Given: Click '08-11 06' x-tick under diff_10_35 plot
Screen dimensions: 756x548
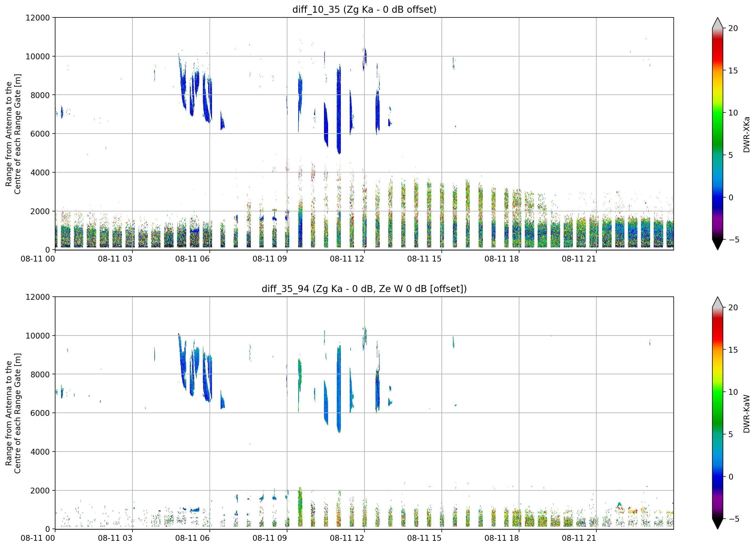Looking at the screenshot, I should point(192,259).
